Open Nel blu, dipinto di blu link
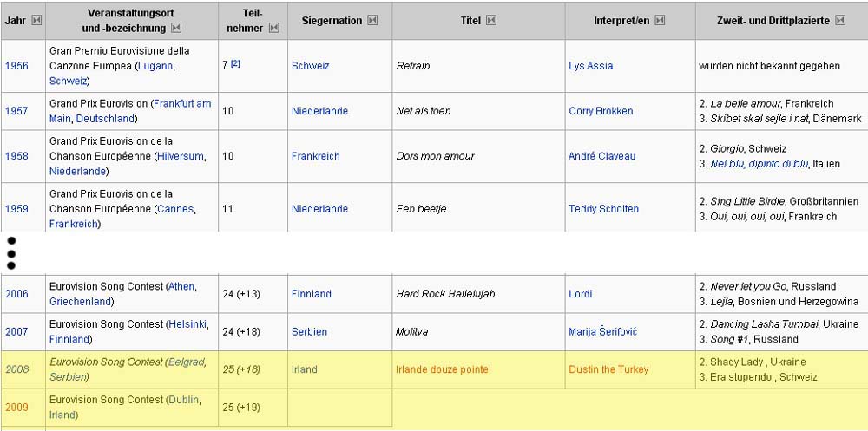 pyautogui.click(x=759, y=164)
